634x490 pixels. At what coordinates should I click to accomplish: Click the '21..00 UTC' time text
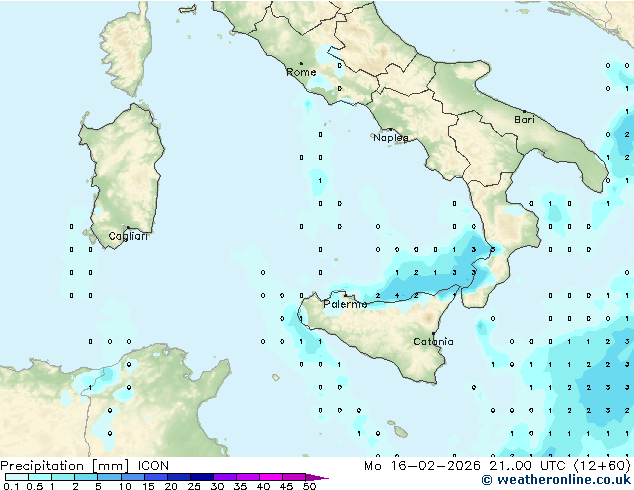527,466
